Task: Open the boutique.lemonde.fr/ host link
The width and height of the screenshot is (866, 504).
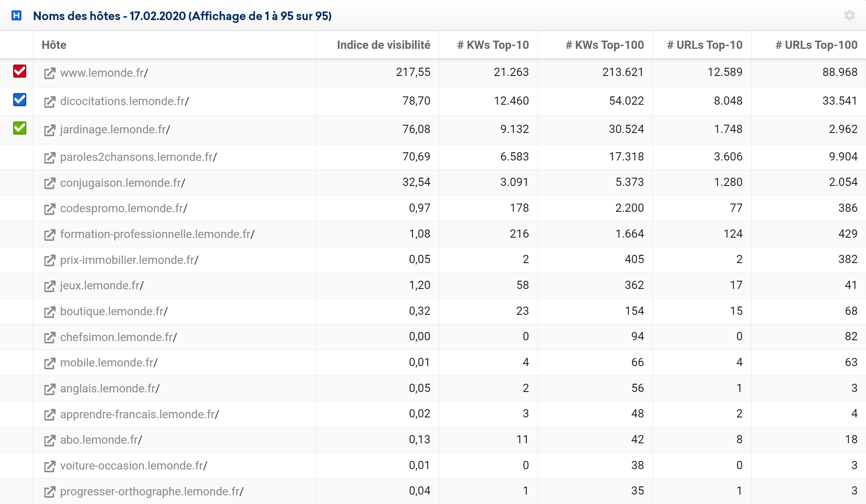Action: point(114,311)
